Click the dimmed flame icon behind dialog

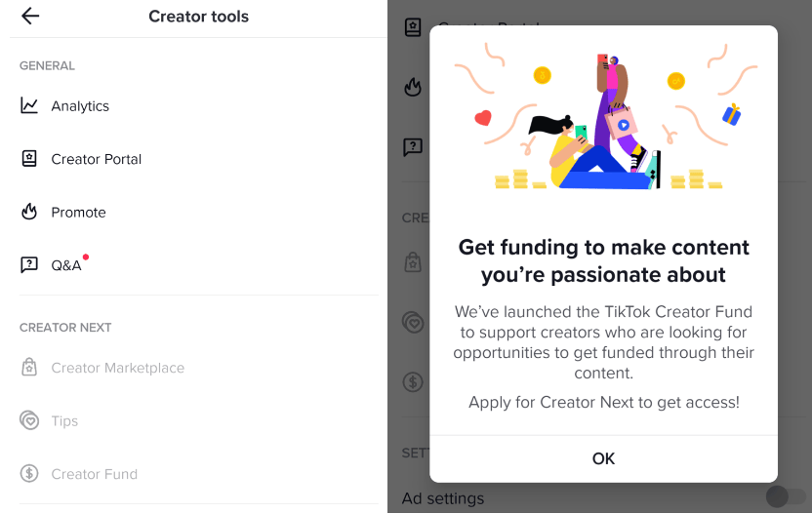413,88
